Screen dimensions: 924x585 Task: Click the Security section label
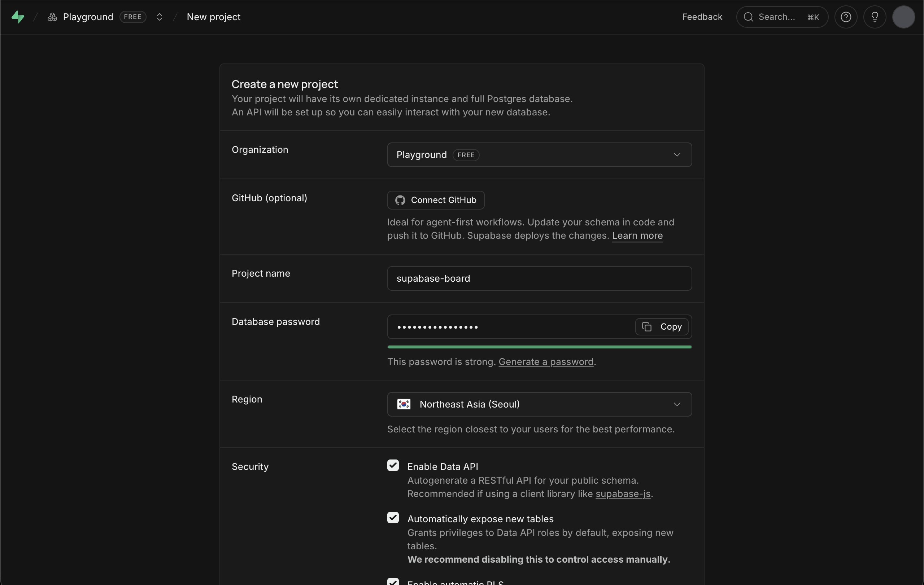[250, 467]
